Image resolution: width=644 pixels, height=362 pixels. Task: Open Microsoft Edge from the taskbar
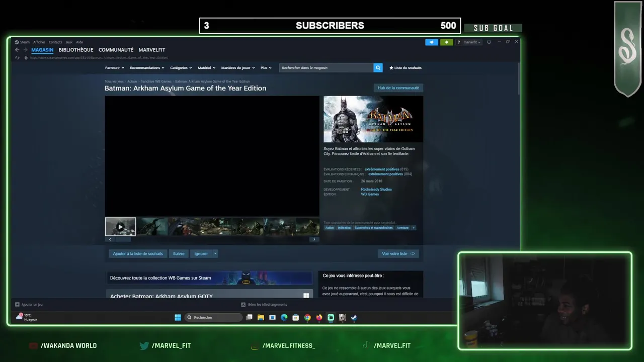284,317
